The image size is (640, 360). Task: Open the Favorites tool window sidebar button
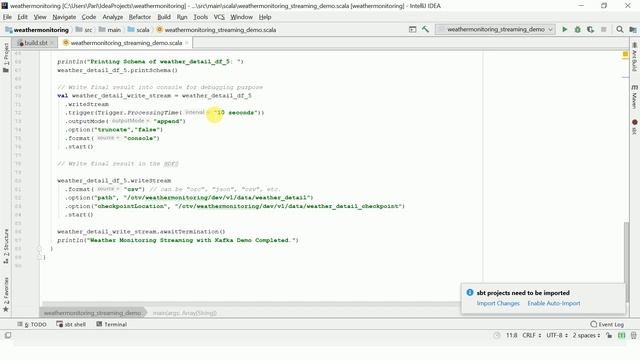pos(6,294)
